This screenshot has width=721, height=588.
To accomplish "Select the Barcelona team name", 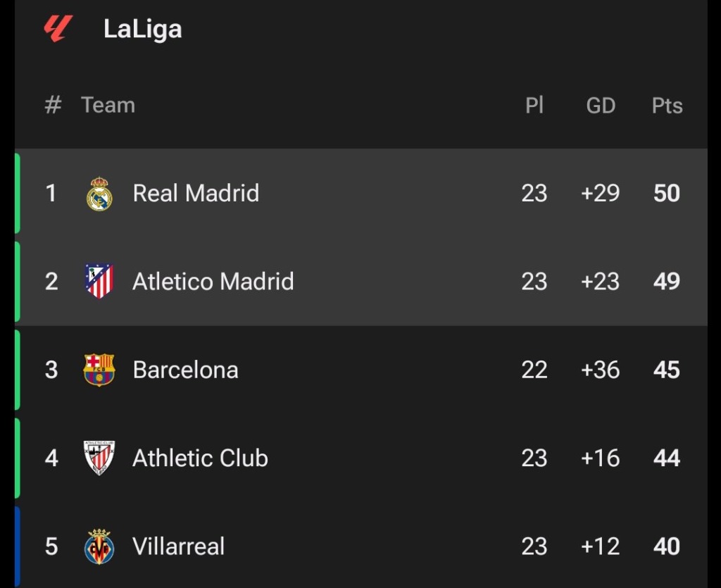I will [x=186, y=370].
